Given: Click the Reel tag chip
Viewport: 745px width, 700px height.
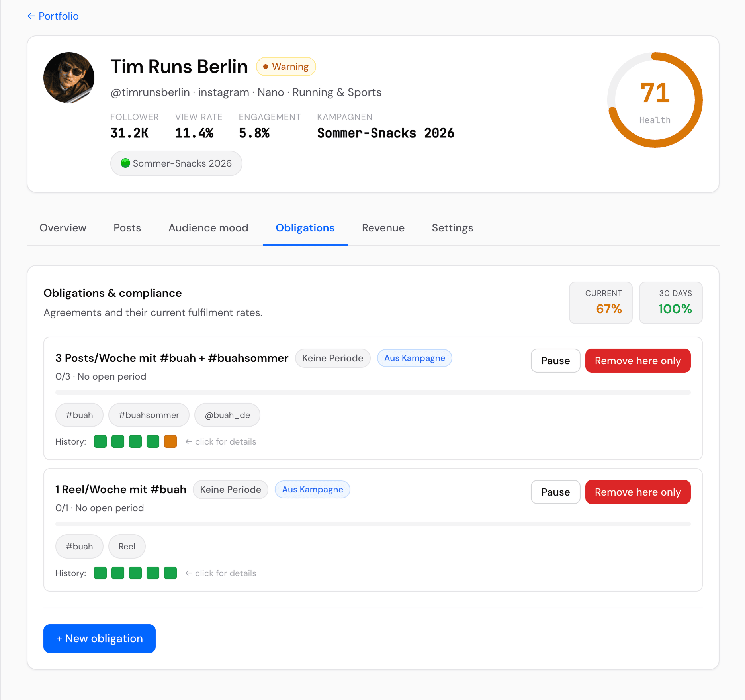Looking at the screenshot, I should 127,547.
